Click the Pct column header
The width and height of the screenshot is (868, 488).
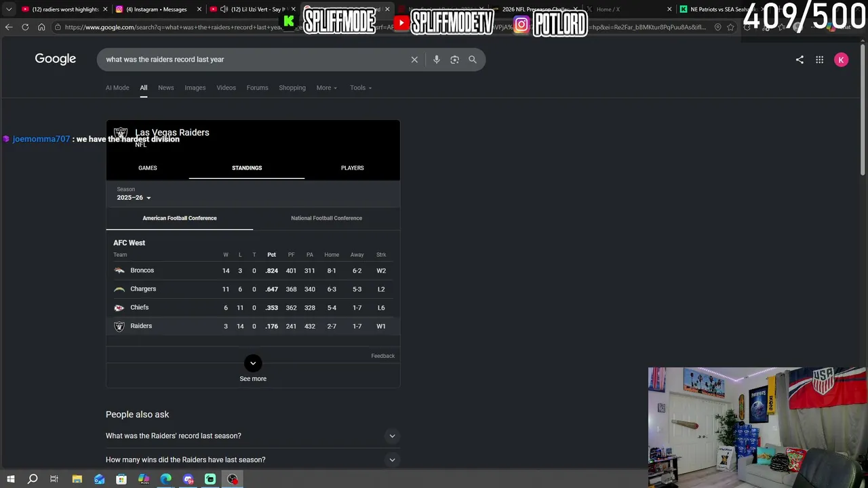point(271,255)
